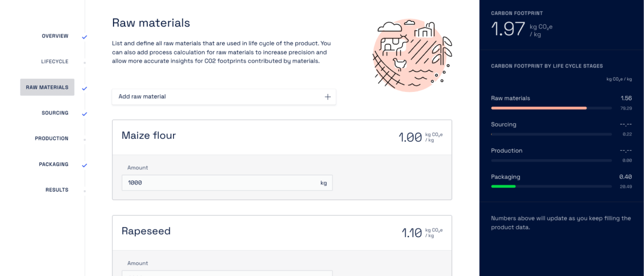Click the green Packaging progress bar
The height and width of the screenshot is (276, 644).
pyautogui.click(x=504, y=186)
